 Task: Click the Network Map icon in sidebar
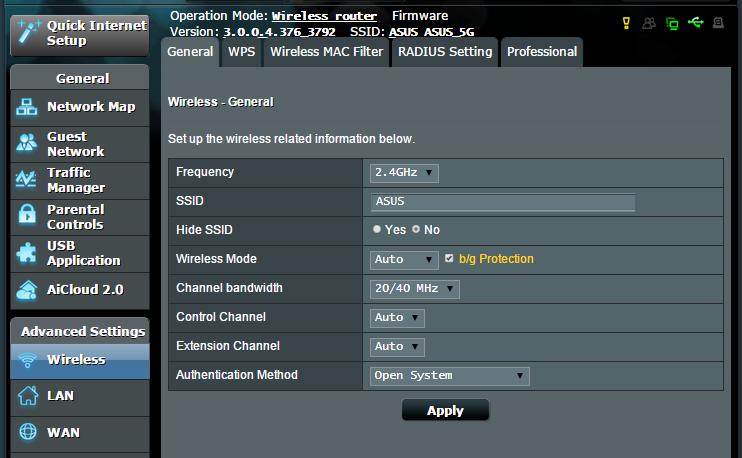click(x=26, y=107)
